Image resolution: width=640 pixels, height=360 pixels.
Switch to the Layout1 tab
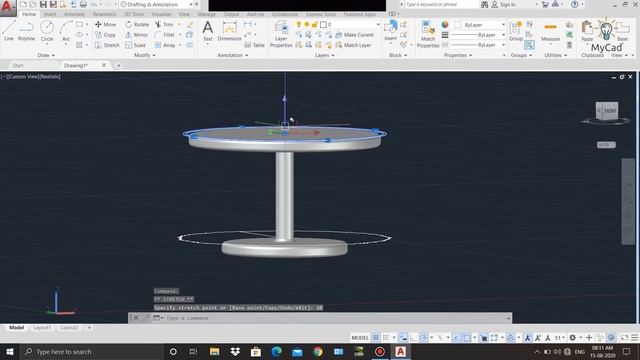(x=42, y=328)
